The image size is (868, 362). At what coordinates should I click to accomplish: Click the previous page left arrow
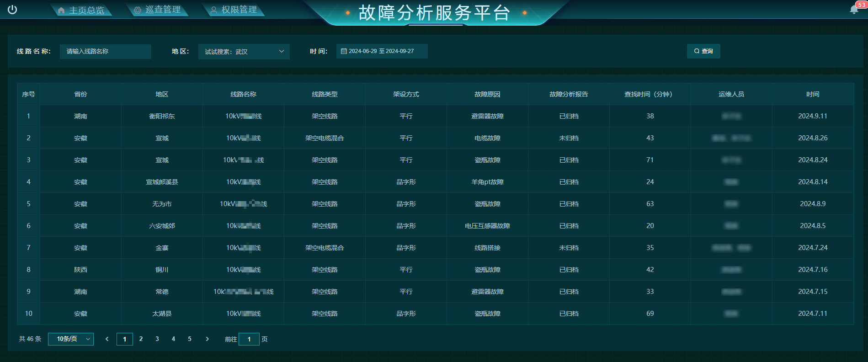click(107, 339)
